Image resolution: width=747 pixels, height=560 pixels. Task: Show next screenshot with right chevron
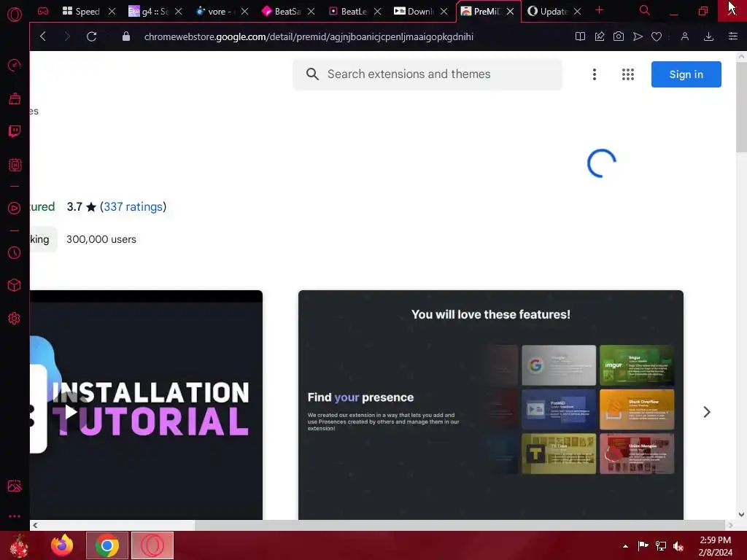pyautogui.click(x=707, y=412)
